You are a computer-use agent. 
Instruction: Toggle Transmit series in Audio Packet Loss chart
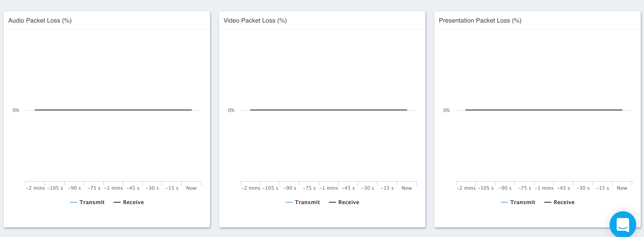[88, 202]
